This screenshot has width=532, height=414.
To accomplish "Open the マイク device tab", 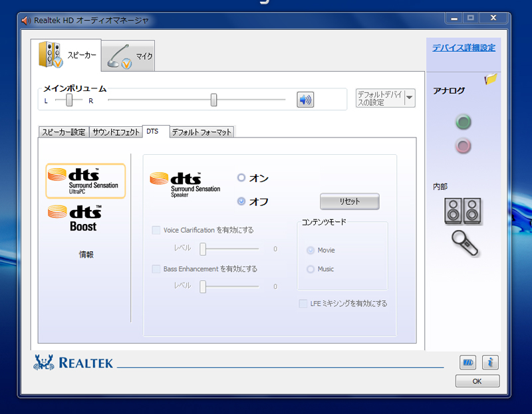I will (x=128, y=56).
